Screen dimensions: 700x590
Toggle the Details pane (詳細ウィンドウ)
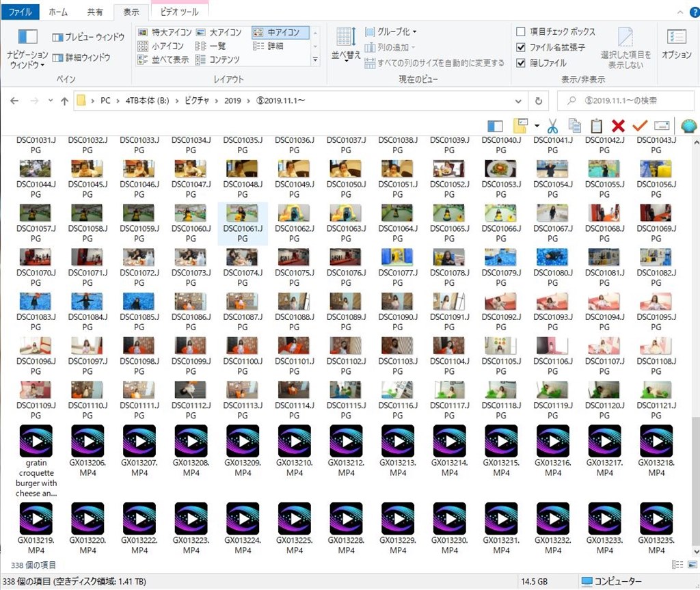81,57
